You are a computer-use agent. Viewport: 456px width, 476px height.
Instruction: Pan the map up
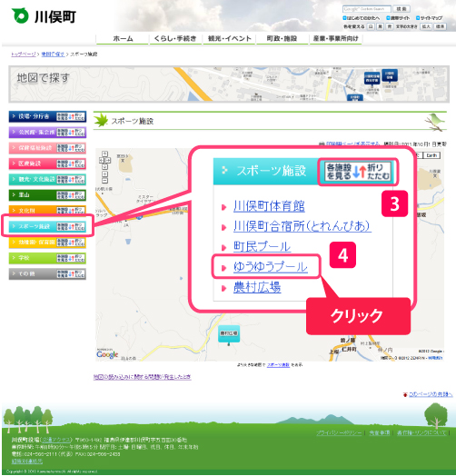[x=104, y=154]
